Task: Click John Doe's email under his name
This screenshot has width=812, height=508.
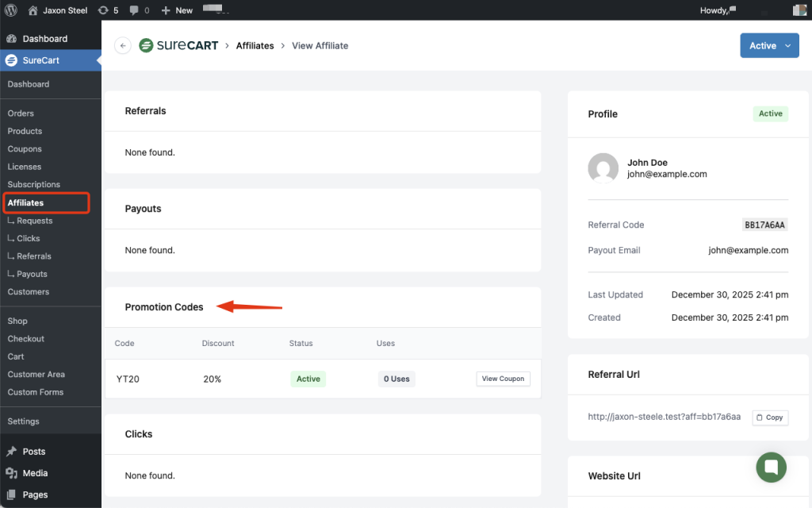Action: pos(667,174)
